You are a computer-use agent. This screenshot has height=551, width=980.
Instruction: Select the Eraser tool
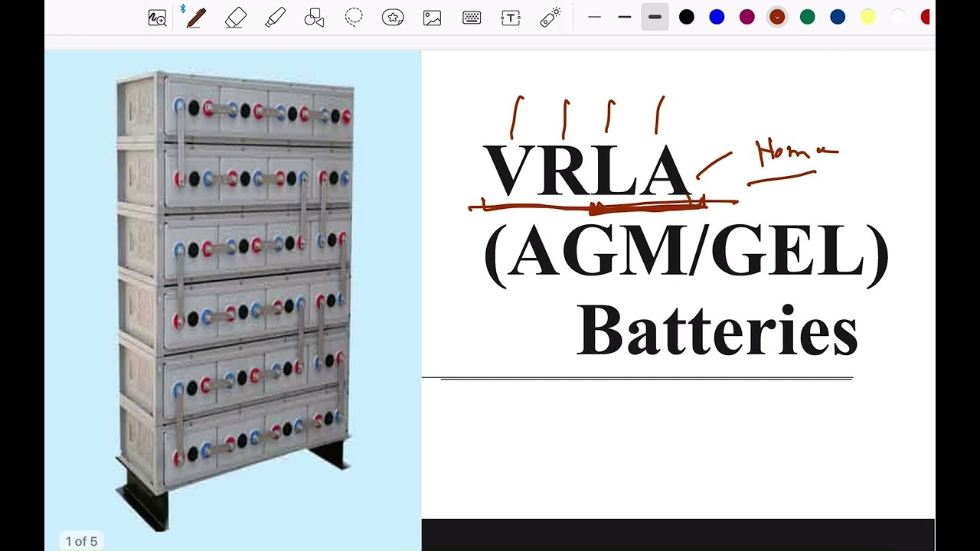tap(236, 18)
